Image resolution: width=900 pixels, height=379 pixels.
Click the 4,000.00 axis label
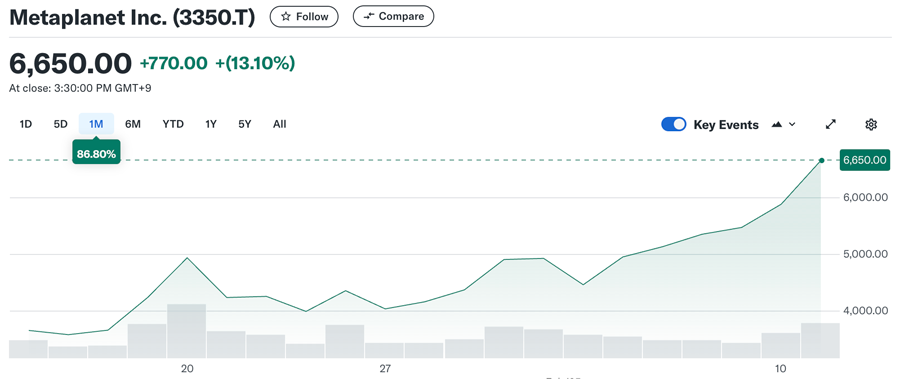tap(865, 311)
